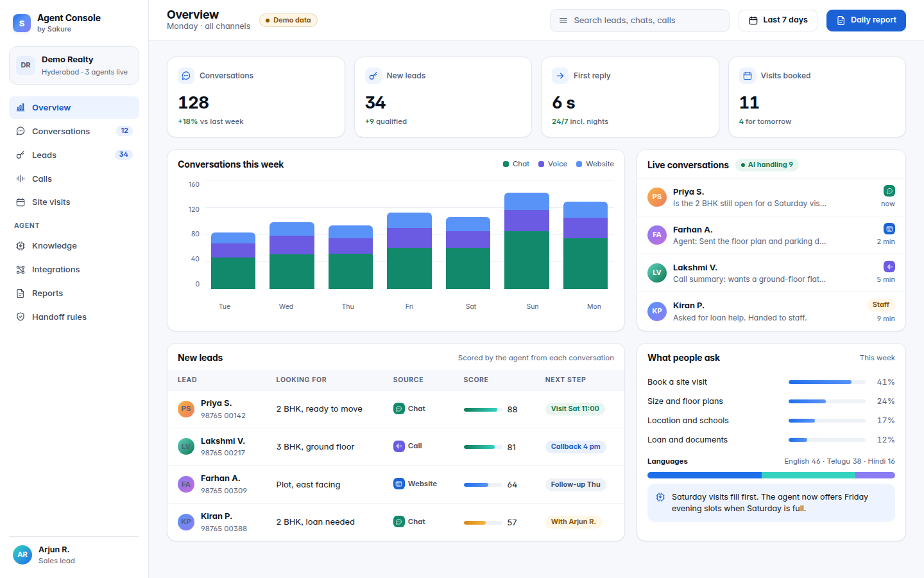Click the First reply arrow icon
The image size is (924, 578).
(560, 76)
